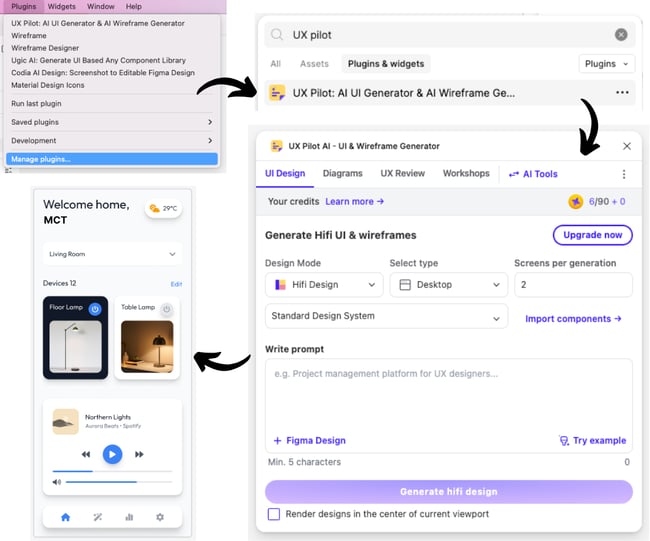Expand Saved plugins submenu arrow

pyautogui.click(x=210, y=122)
